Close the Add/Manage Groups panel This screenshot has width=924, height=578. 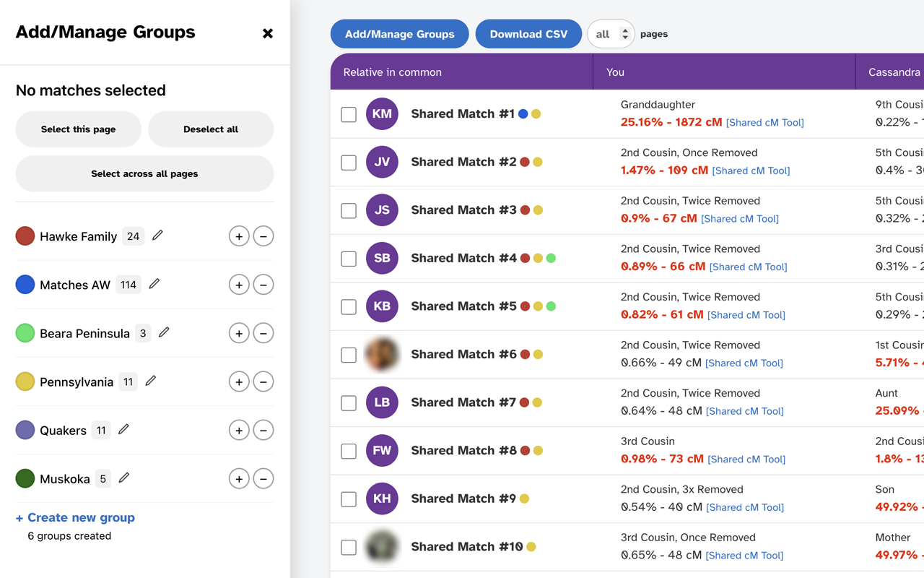click(x=268, y=33)
